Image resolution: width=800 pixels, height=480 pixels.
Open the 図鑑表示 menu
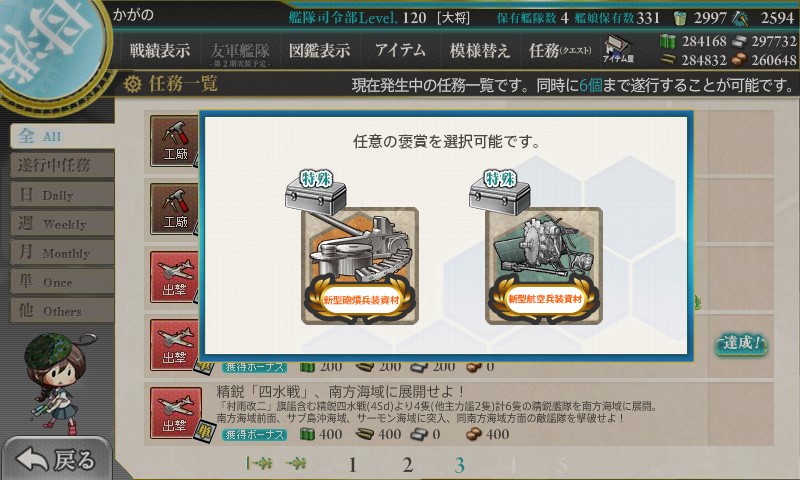(319, 50)
